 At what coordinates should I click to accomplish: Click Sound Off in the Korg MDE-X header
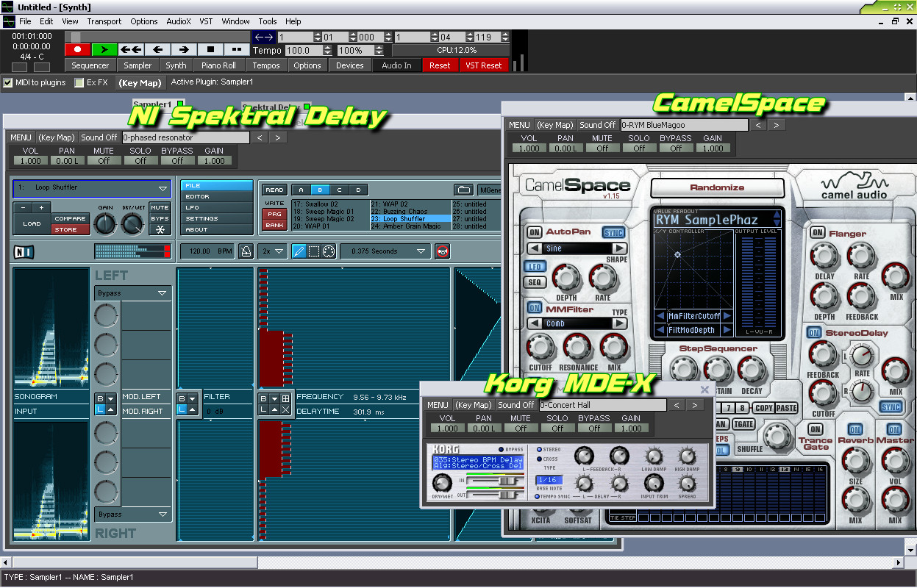[x=516, y=405]
